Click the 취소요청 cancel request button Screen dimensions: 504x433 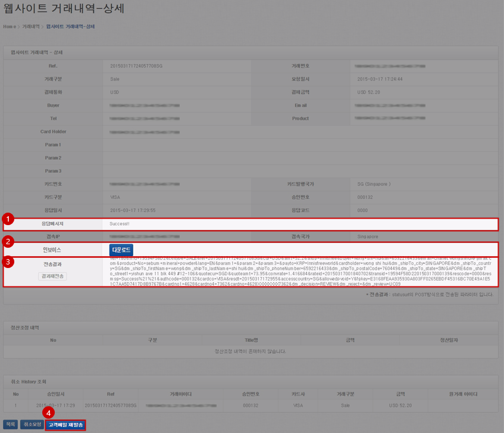tap(32, 425)
